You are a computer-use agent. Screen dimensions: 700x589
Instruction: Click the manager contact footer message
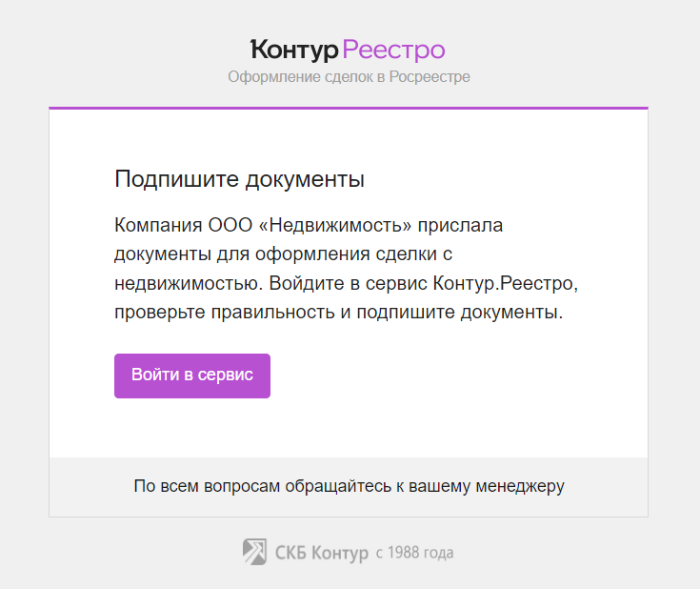point(349,486)
